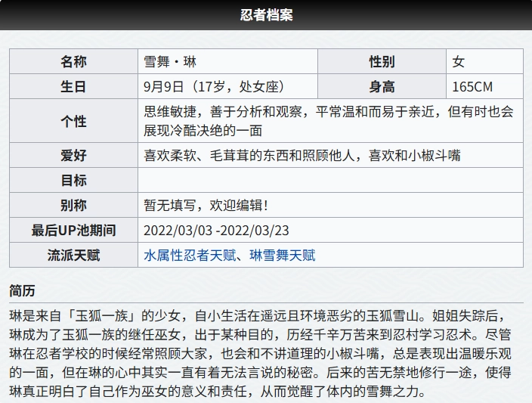Open the 琳雪舞天赋 link
Image resolution: width=532 pixels, height=403 pixels.
point(283,256)
